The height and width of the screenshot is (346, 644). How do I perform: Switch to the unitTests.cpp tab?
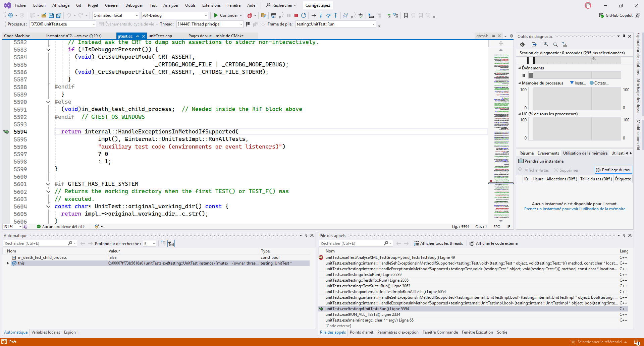click(x=160, y=36)
